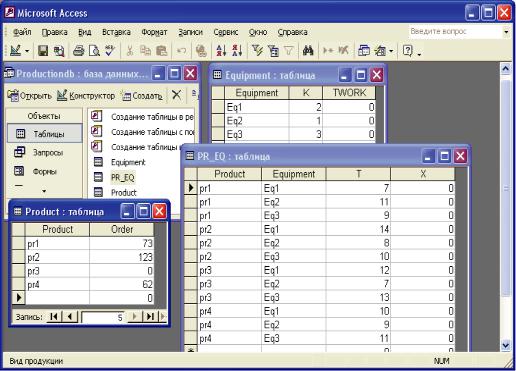516x371 pixels.
Task: Open the help question box dropdown arrow
Action: tap(506, 32)
